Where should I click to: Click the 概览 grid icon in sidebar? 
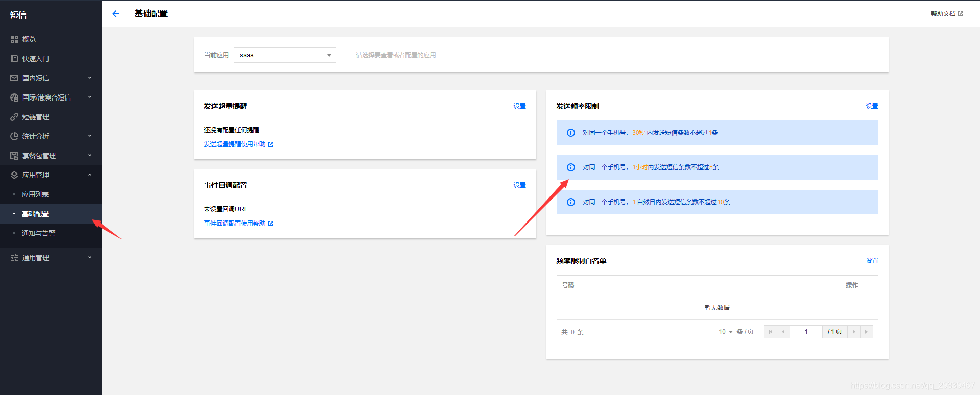click(14, 39)
